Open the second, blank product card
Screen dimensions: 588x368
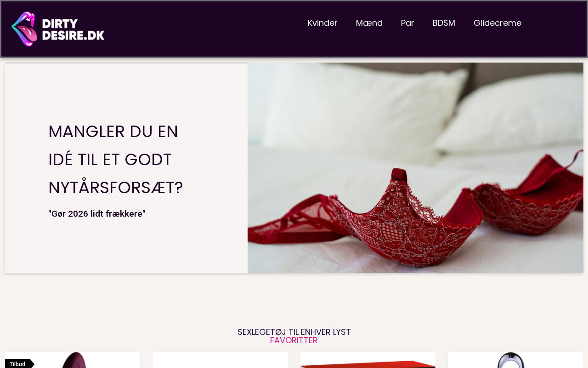(x=220, y=360)
